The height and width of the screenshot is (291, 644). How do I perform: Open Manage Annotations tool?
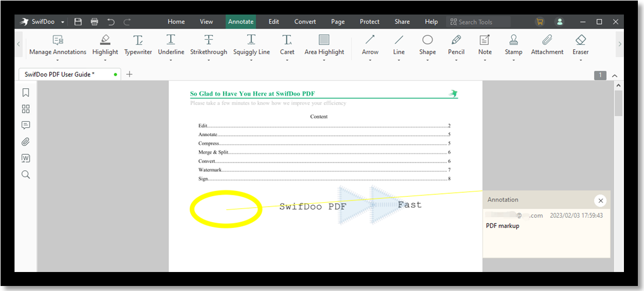[58, 45]
